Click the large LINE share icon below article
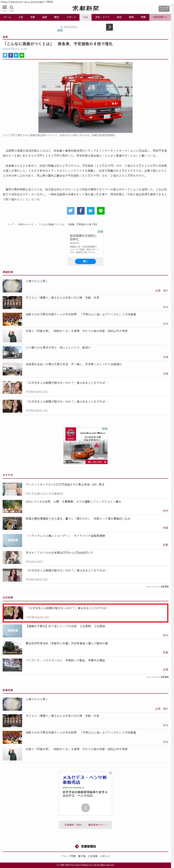 (x=101, y=211)
